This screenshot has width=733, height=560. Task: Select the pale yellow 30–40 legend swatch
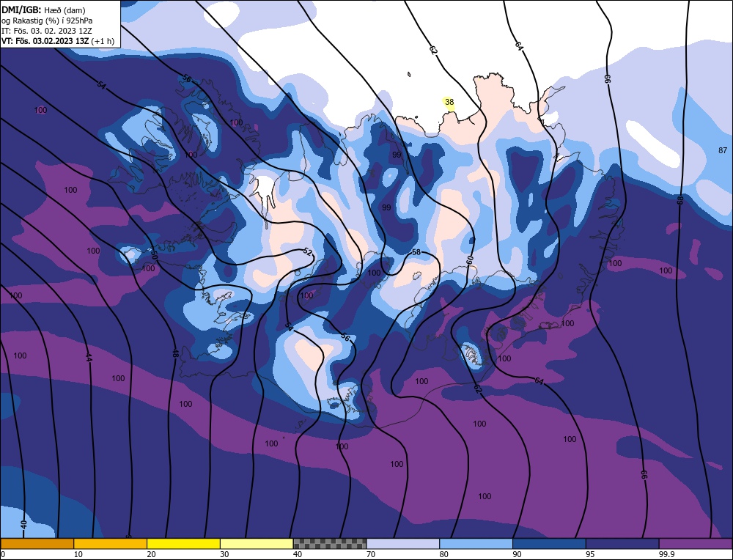pos(257,544)
